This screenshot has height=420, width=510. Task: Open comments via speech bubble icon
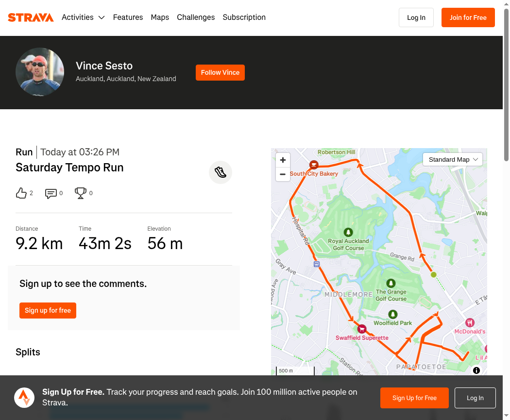(51, 193)
